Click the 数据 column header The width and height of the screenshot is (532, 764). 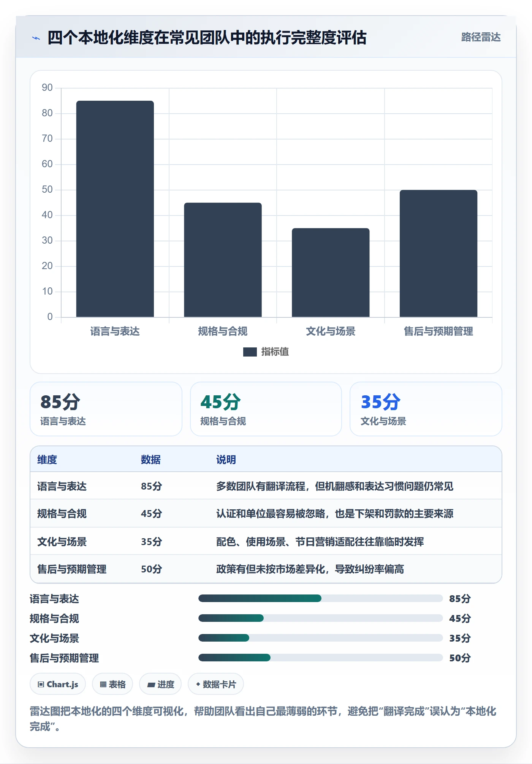coord(151,460)
